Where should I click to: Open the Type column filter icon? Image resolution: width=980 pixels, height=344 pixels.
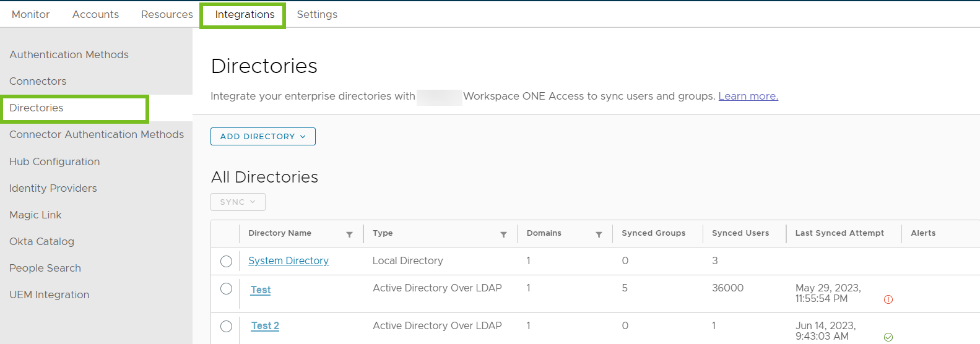point(503,234)
